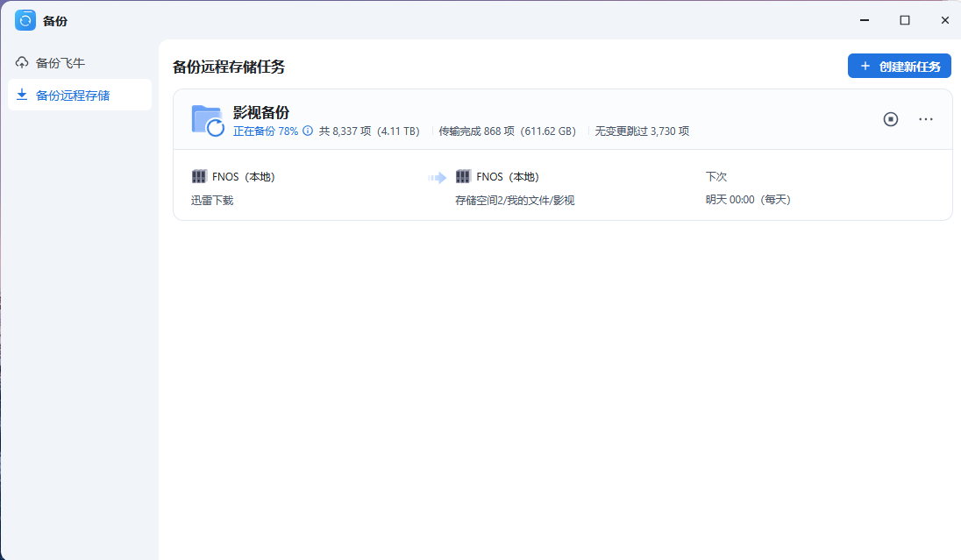Image resolution: width=961 pixels, height=560 pixels.
Task: Create a new backup task
Action: 899,67
